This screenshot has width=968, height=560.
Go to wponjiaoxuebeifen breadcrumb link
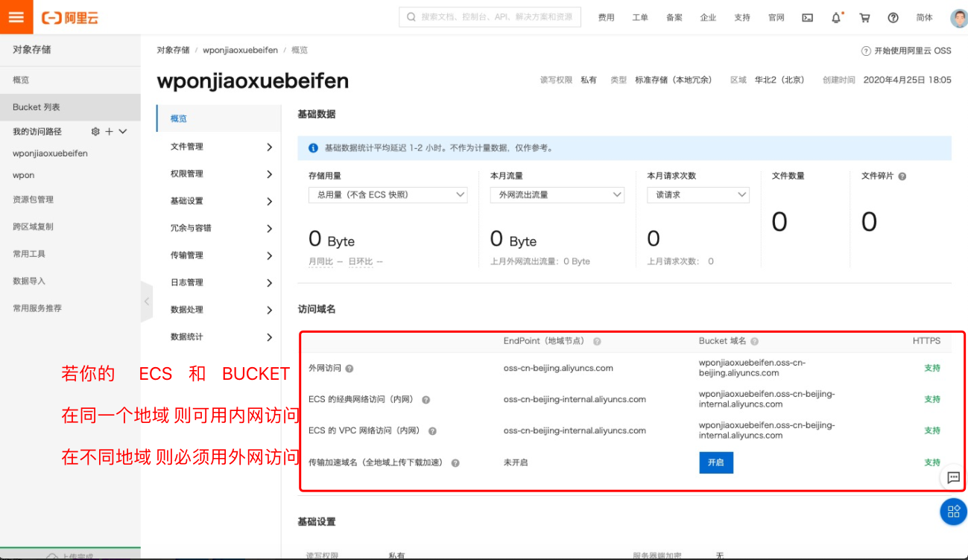(240, 50)
